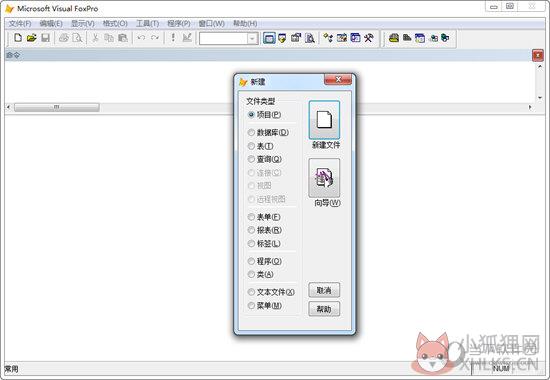Click the Copy icon in the toolbar

(x=109, y=38)
